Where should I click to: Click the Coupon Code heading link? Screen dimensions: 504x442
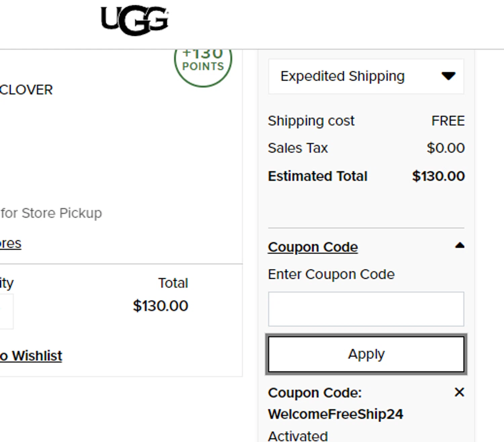[313, 247]
